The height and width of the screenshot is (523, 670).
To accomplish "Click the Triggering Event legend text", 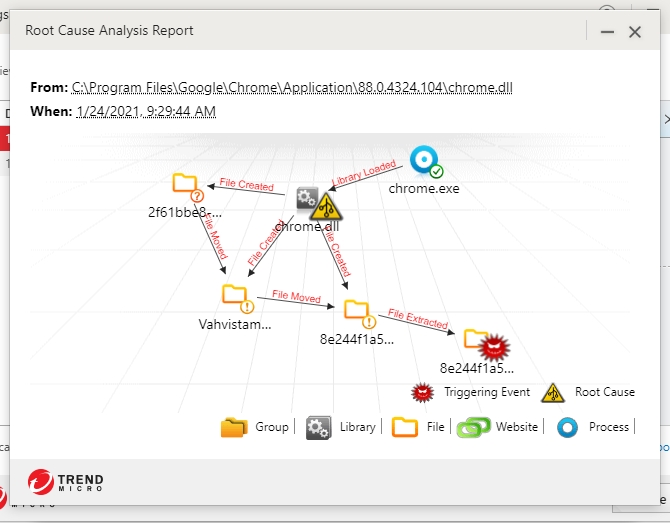I will (487, 392).
